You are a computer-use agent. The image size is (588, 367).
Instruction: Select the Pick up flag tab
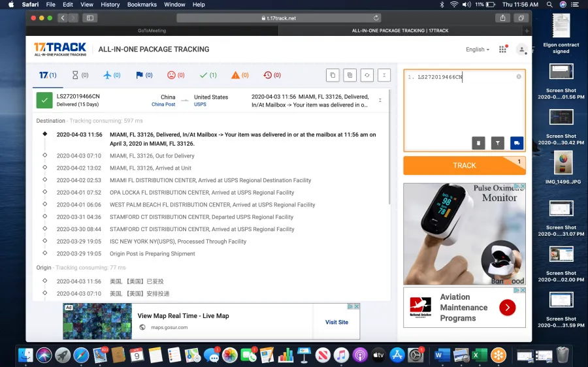pos(144,75)
